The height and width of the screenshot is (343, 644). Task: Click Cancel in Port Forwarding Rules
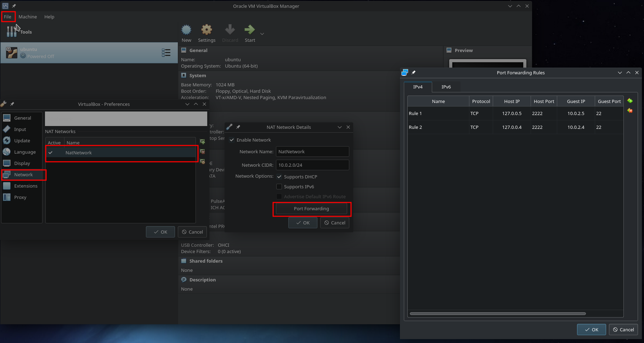623,330
